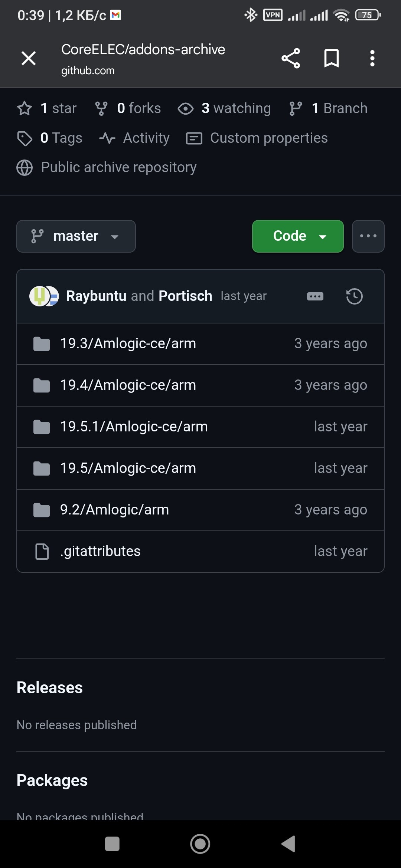Expand the green Code dropdown
Image resolution: width=401 pixels, height=868 pixels.
tap(298, 236)
